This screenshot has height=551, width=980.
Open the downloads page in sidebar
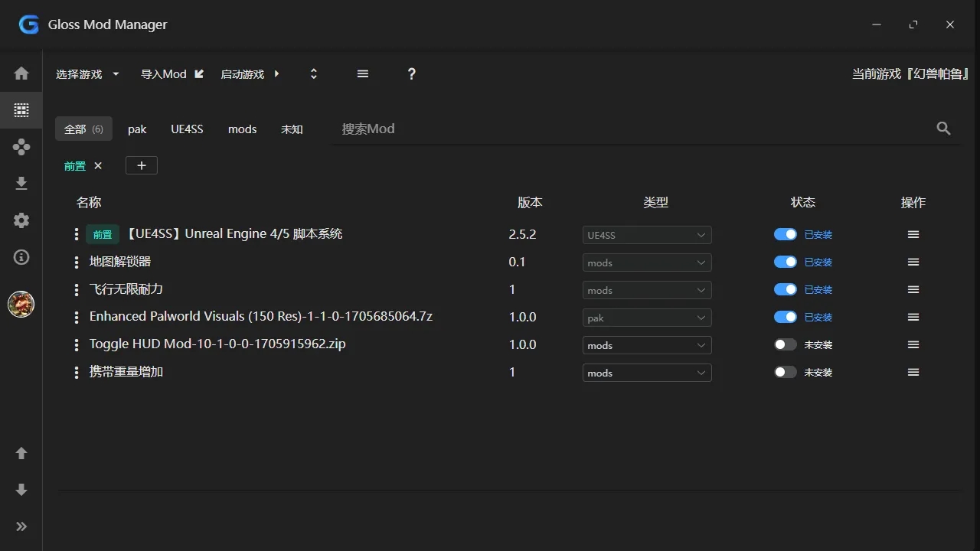(x=21, y=184)
